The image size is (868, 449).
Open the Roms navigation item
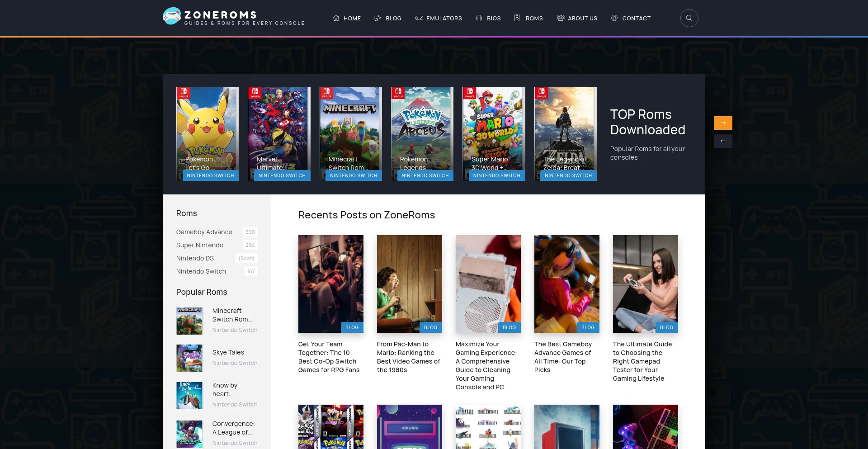tap(528, 19)
